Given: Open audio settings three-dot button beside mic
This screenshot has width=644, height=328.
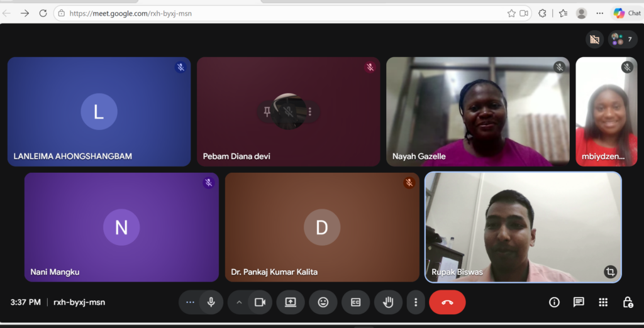Looking at the screenshot, I should [x=190, y=302].
